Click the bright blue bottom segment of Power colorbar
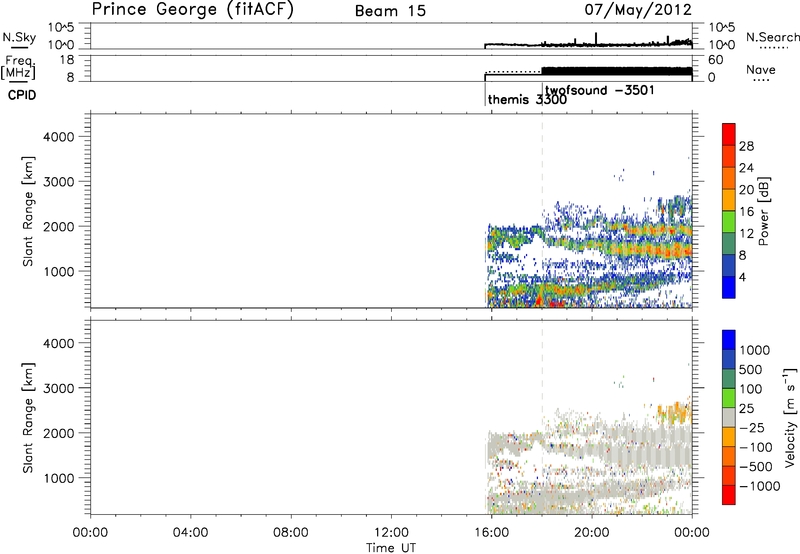The image size is (800, 554). point(729,287)
